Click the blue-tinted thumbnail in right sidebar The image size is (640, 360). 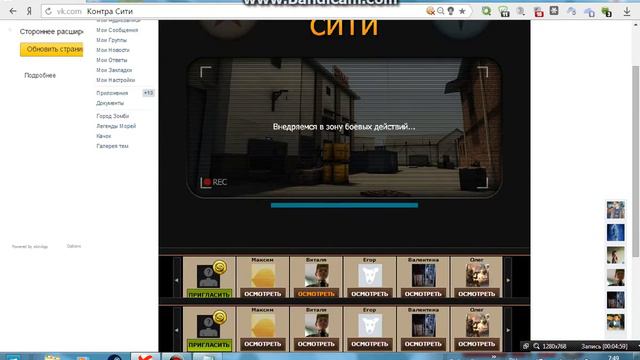point(616,233)
